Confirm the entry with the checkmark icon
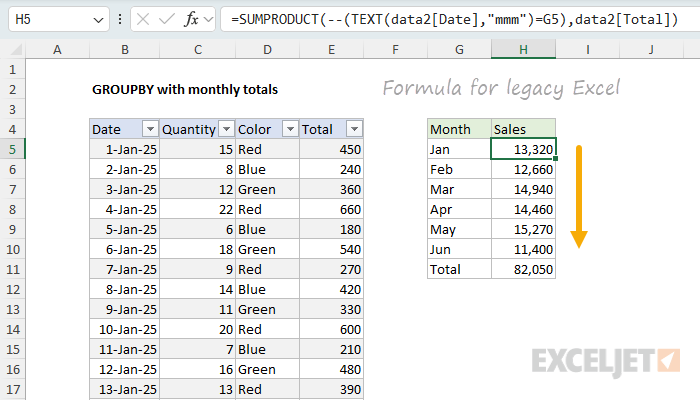Screen dimensions: 700x400 click(x=167, y=19)
